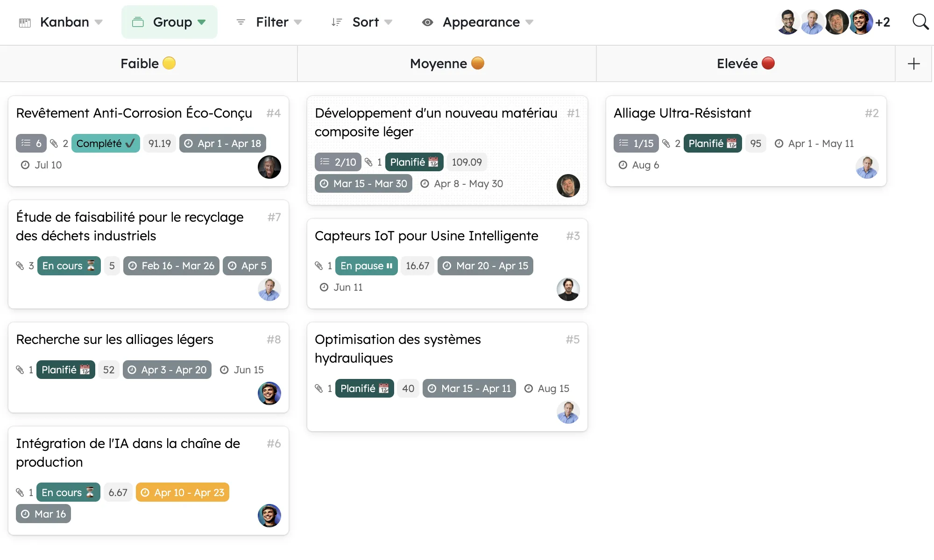This screenshot has height=560, width=934.
Task: Click assignee avatar on Recherche alliages card
Action: pos(269,393)
